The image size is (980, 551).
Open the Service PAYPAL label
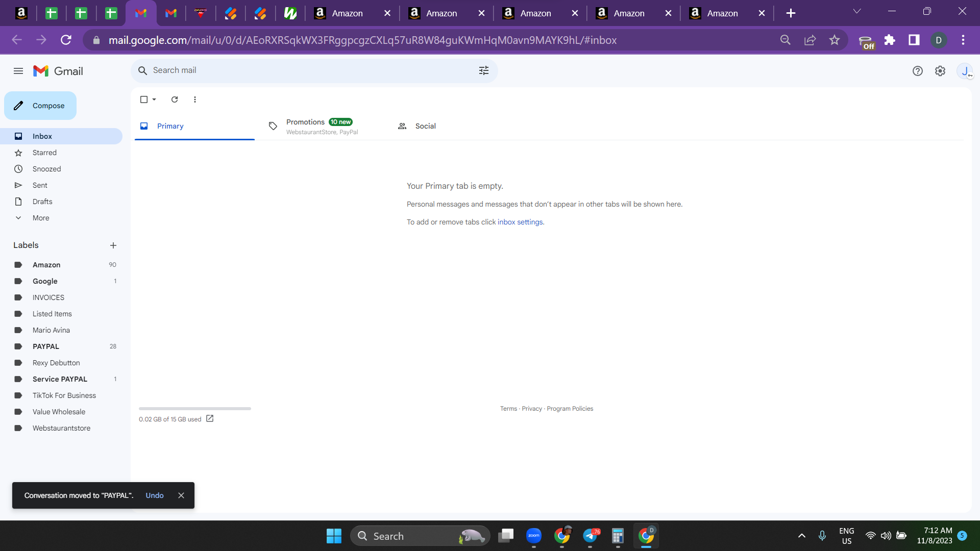coord(61,379)
